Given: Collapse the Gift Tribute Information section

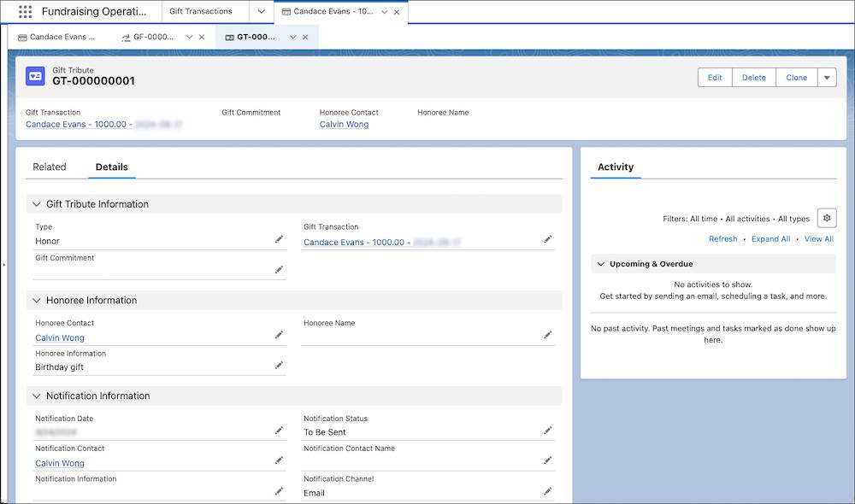Looking at the screenshot, I should click(37, 204).
